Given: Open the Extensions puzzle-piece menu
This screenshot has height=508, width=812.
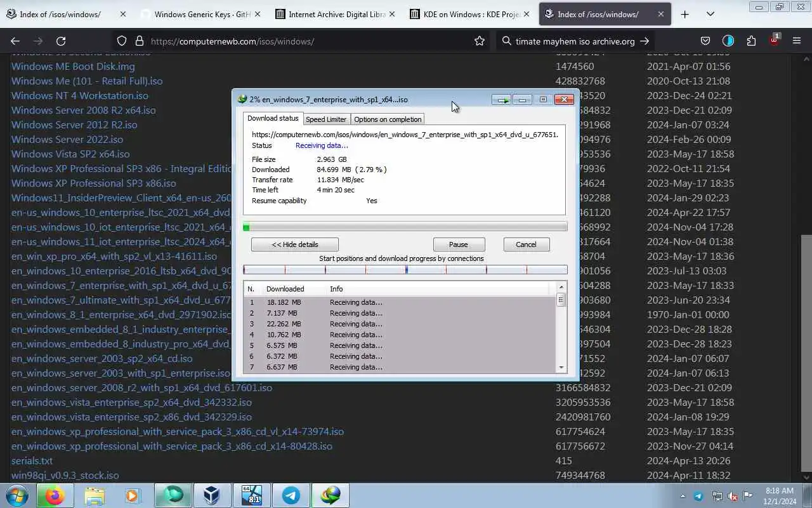Looking at the screenshot, I should [x=751, y=41].
